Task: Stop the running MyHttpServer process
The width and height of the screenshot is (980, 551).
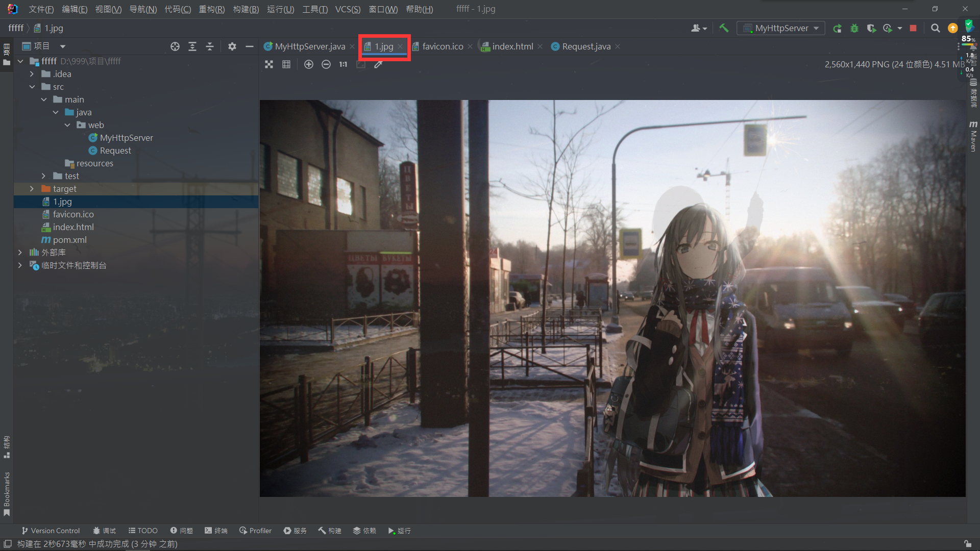Action: tap(913, 28)
